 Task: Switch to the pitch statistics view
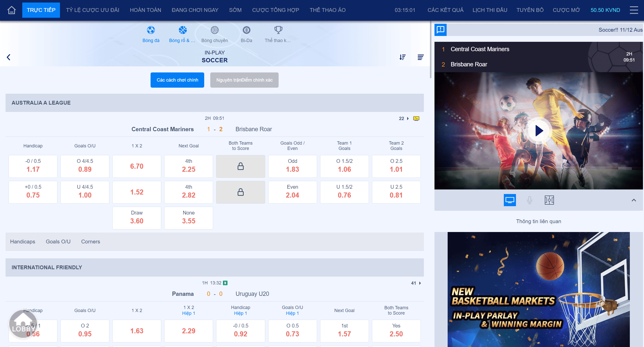tap(549, 200)
